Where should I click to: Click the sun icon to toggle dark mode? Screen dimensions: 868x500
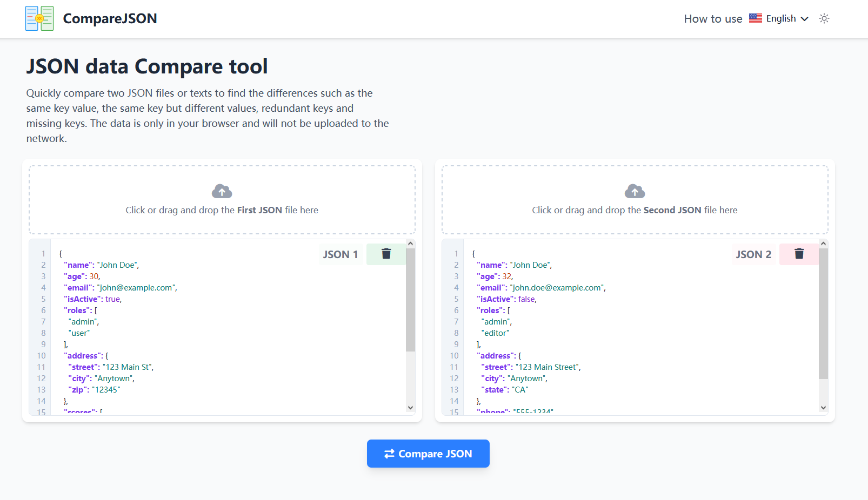pyautogui.click(x=824, y=18)
